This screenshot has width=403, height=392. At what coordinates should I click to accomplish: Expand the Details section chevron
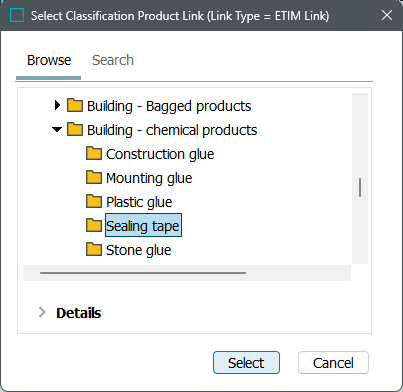point(42,312)
